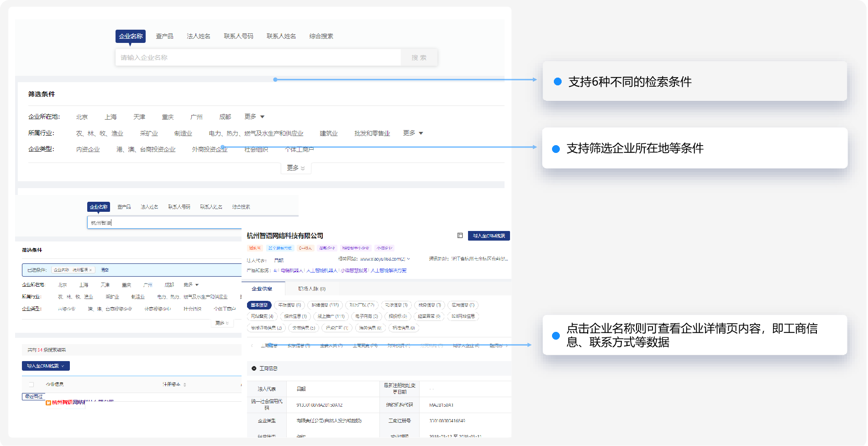The image size is (868, 446).
Task: Open 导入至CRM线索 dropdown above results table
Action: click(x=46, y=366)
